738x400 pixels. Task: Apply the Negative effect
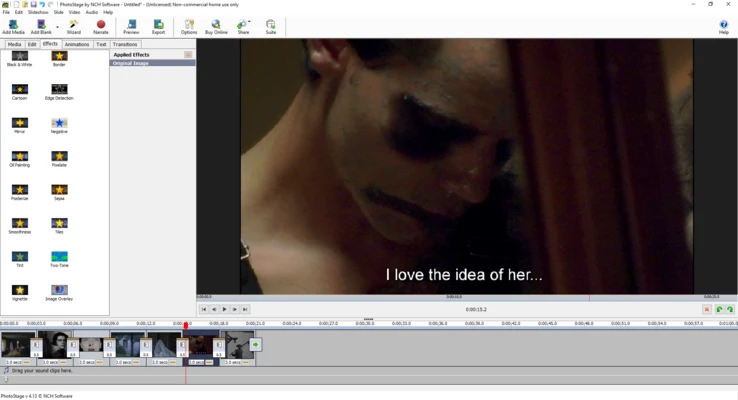(59, 126)
